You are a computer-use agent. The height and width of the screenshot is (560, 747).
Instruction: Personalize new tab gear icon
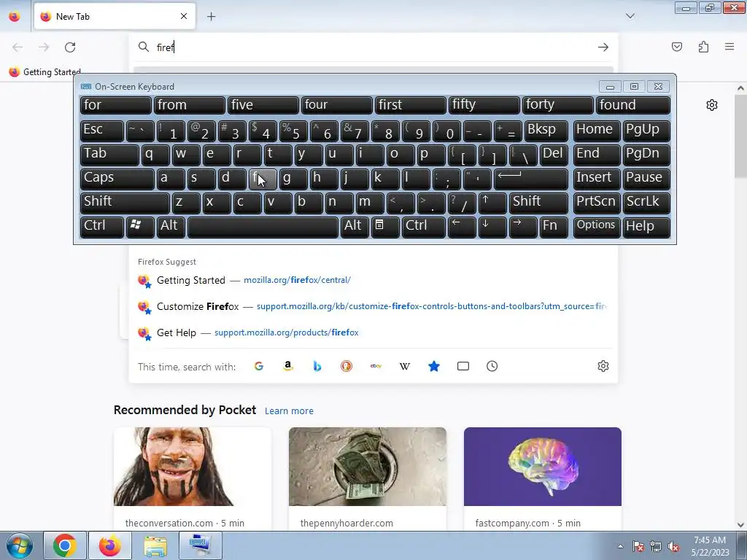(x=712, y=105)
